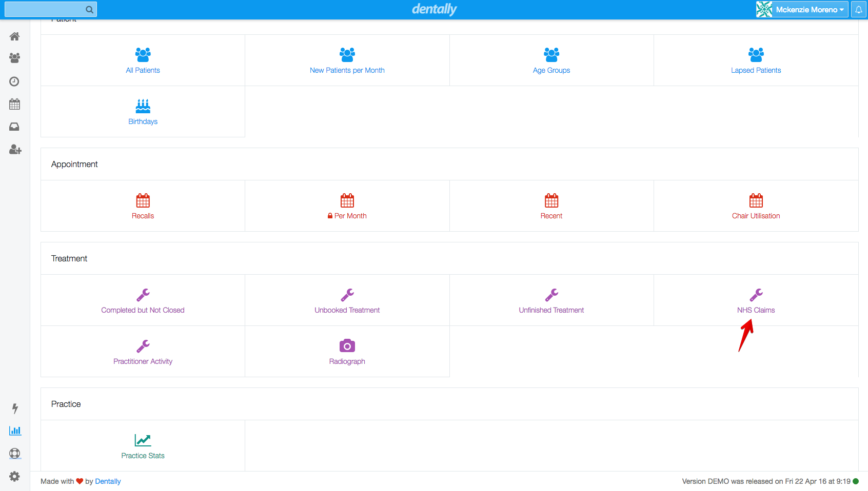
Task: Expand the Mckenzie Moreno user dropdown
Action: pos(802,10)
